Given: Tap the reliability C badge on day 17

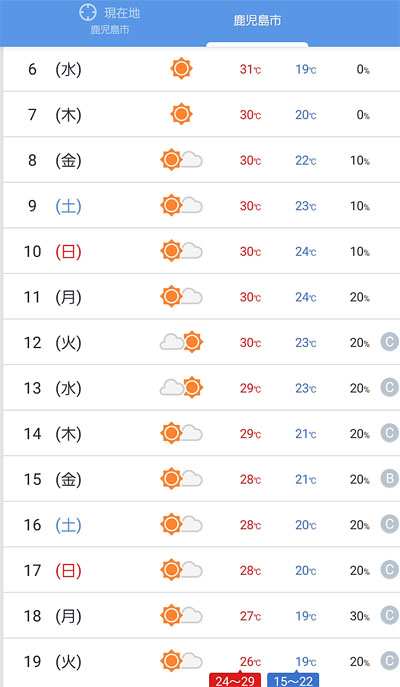Looking at the screenshot, I should tap(389, 570).
